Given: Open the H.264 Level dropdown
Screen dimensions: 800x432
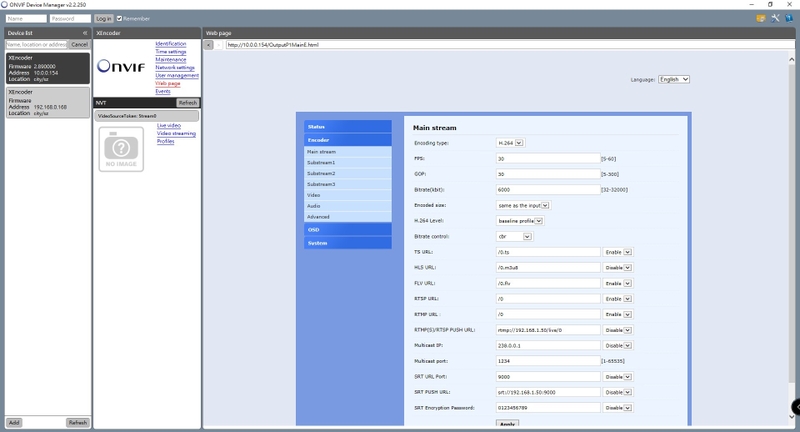Looking at the screenshot, I should [520, 221].
